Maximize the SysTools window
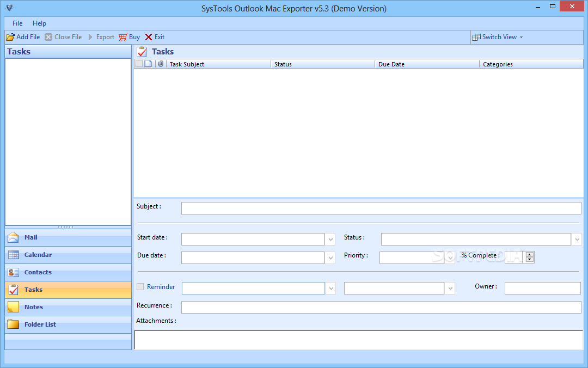 point(553,7)
